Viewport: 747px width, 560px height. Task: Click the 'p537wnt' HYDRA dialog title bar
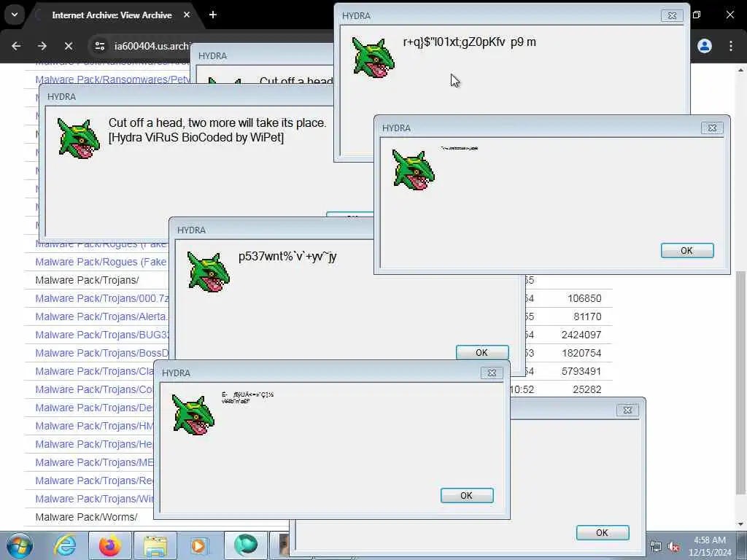tap(271, 230)
